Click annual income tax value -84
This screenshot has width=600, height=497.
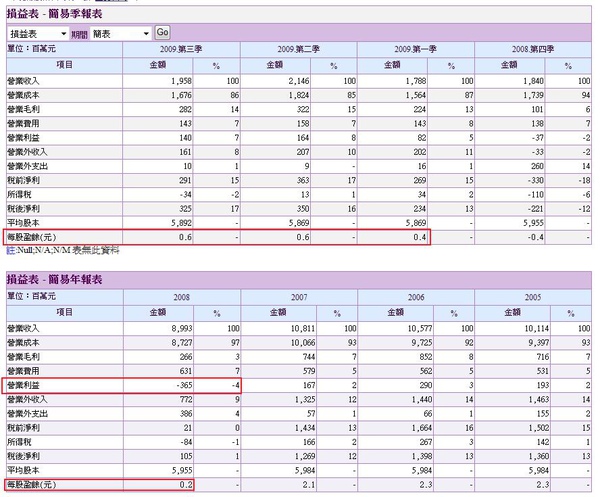tap(186, 442)
